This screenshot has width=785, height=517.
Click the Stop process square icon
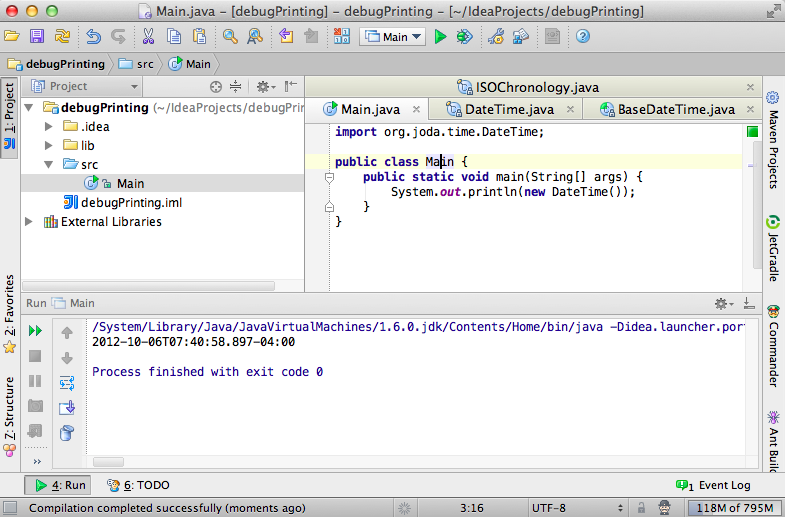click(x=35, y=356)
